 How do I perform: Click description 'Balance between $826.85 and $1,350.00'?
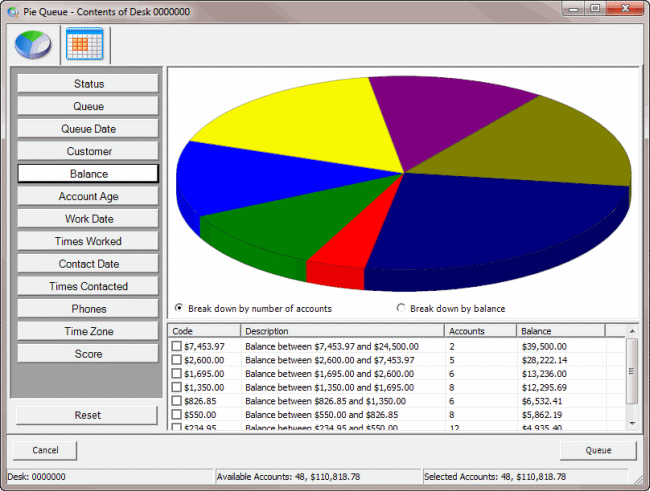coord(325,401)
